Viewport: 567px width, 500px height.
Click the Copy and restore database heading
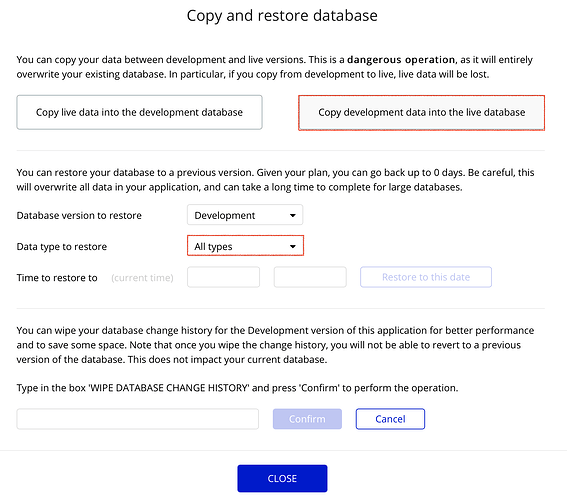coord(282,16)
